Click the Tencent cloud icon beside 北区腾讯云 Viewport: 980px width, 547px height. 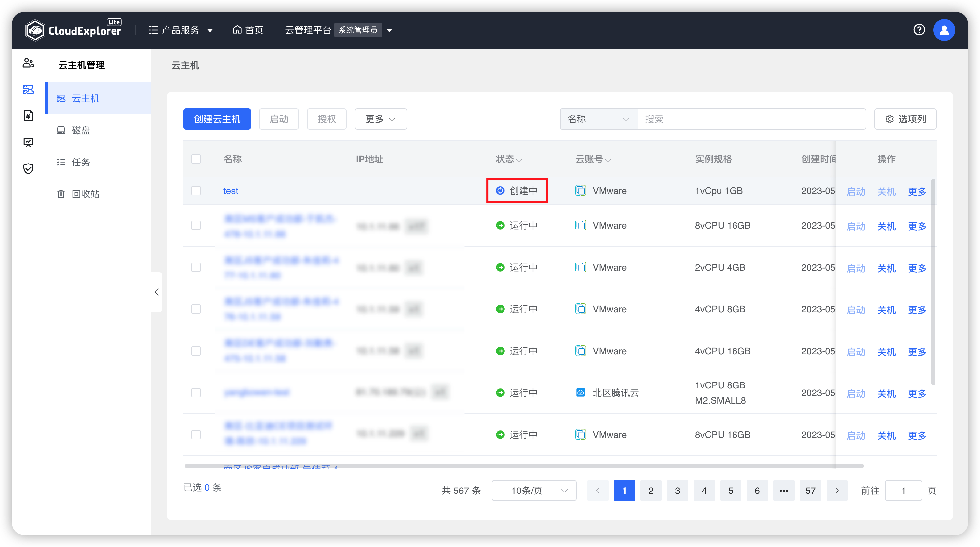[581, 392]
